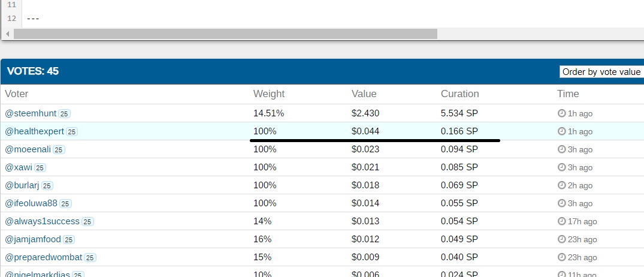Screen dimensions: 644x277
Task: Click the Curation column header
Action: (x=459, y=94)
